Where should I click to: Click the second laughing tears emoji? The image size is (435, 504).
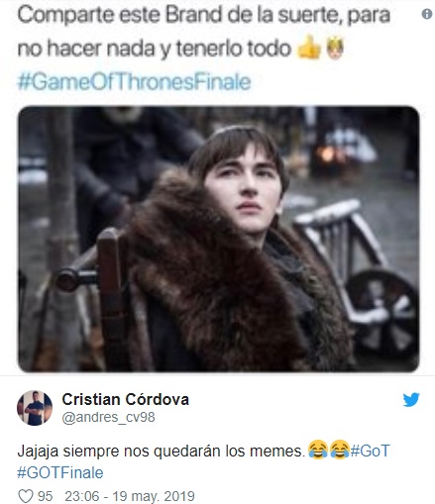point(339,450)
